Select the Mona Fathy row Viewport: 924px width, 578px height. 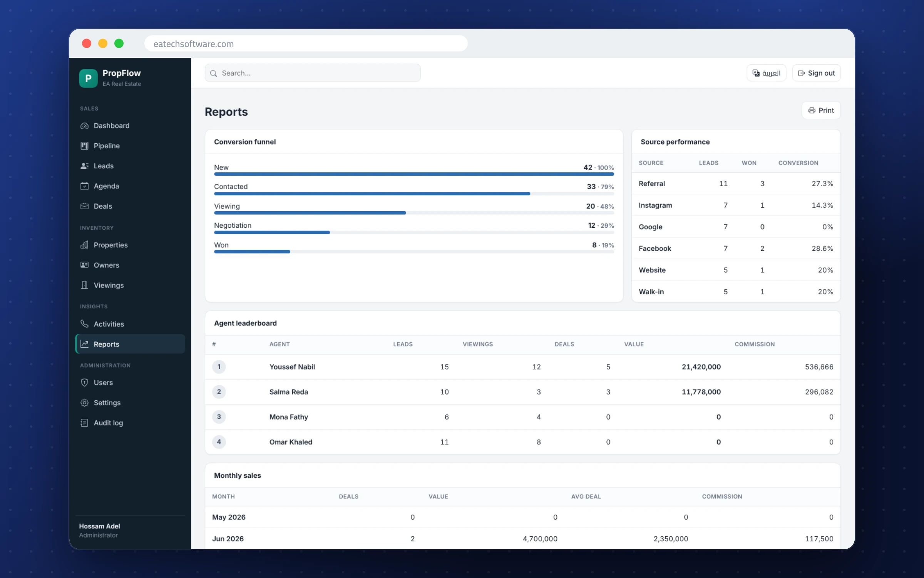[522, 417]
